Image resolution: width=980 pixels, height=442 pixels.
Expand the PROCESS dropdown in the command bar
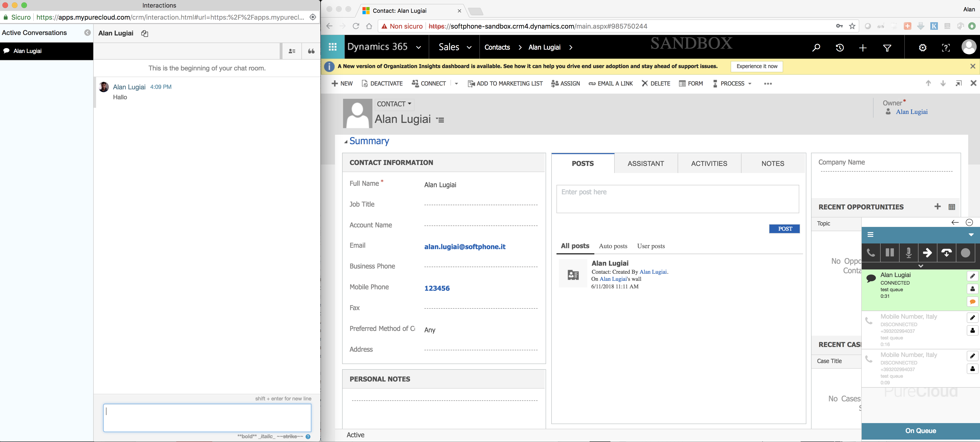point(732,84)
